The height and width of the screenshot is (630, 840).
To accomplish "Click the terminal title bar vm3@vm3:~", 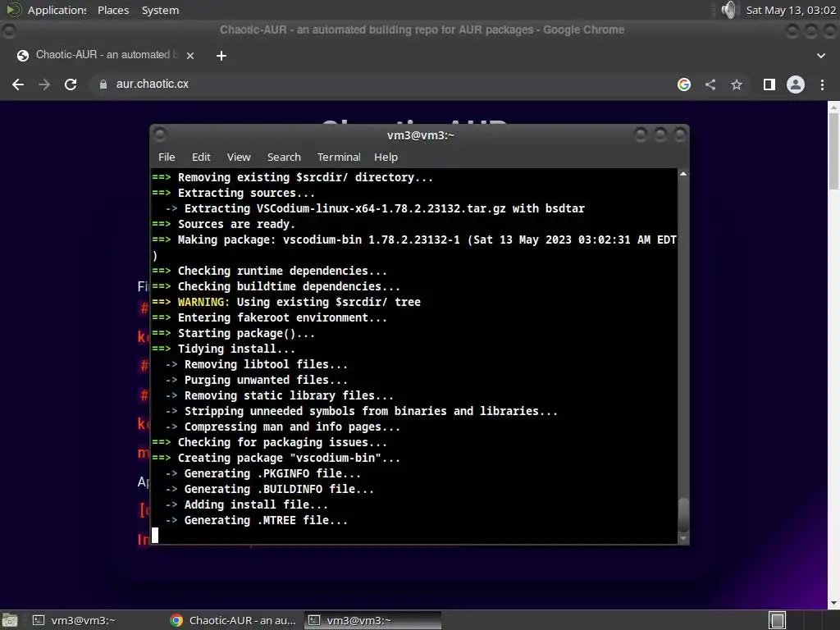I will click(x=421, y=135).
